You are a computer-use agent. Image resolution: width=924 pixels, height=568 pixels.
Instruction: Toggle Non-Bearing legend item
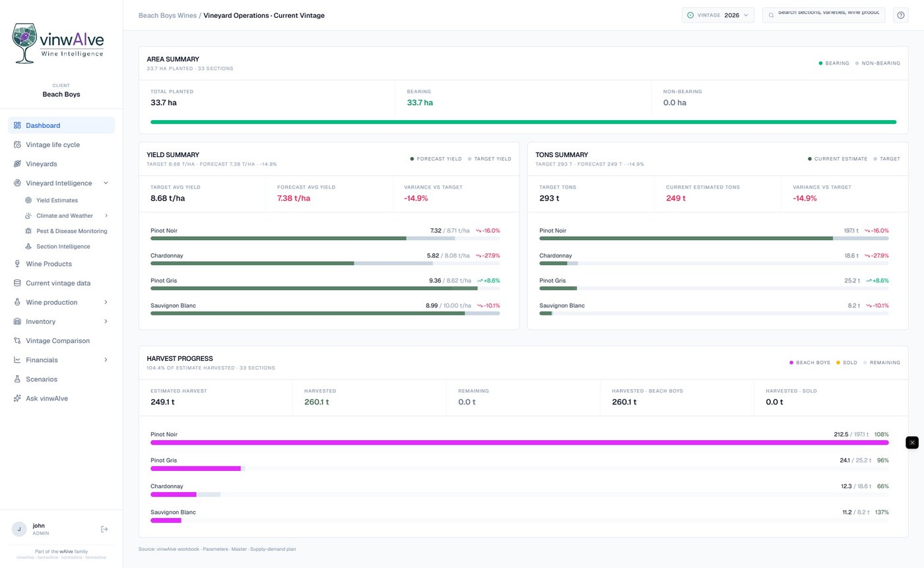click(878, 63)
